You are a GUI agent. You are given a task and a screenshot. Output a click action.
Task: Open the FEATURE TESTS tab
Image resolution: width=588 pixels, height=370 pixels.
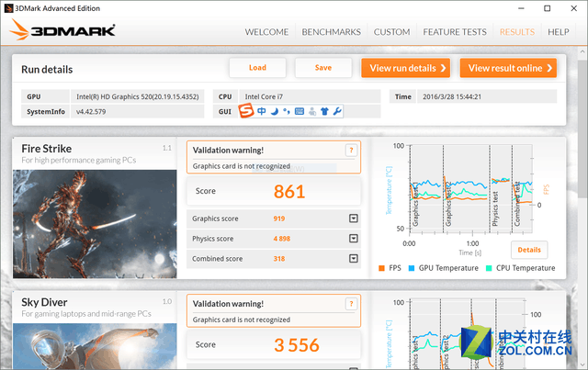[455, 32]
